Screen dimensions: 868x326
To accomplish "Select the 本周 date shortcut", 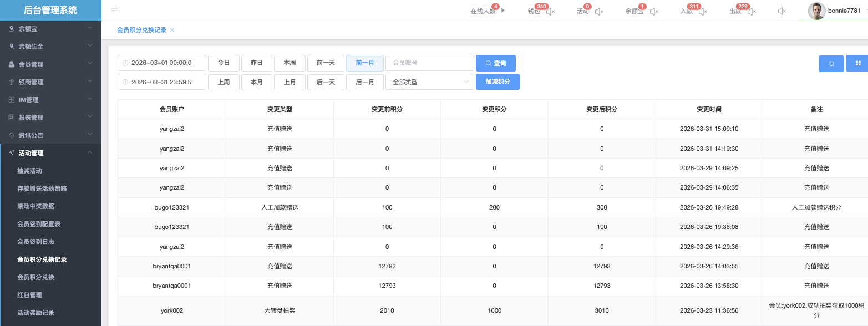I will tap(290, 63).
